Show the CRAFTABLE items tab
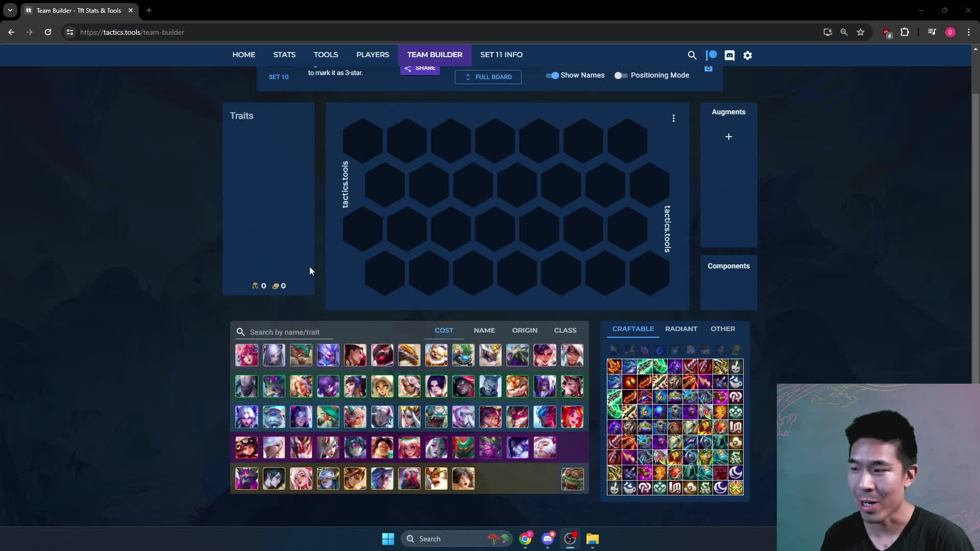The image size is (980, 551). tap(633, 329)
